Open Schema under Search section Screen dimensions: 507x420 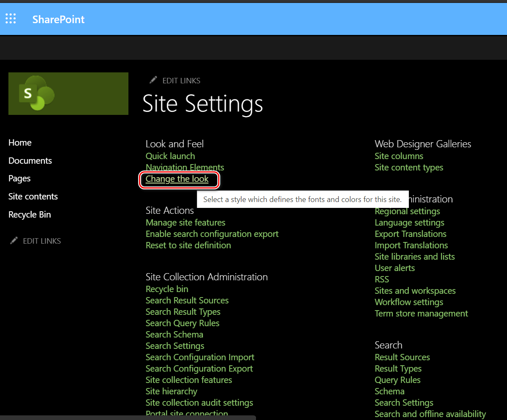pyautogui.click(x=390, y=391)
